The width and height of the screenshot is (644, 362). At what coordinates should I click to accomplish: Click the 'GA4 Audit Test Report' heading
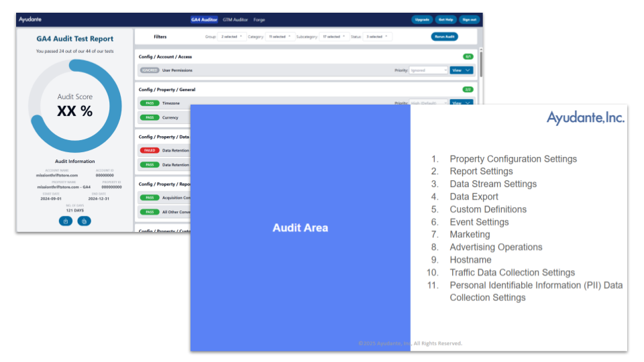[x=74, y=39]
